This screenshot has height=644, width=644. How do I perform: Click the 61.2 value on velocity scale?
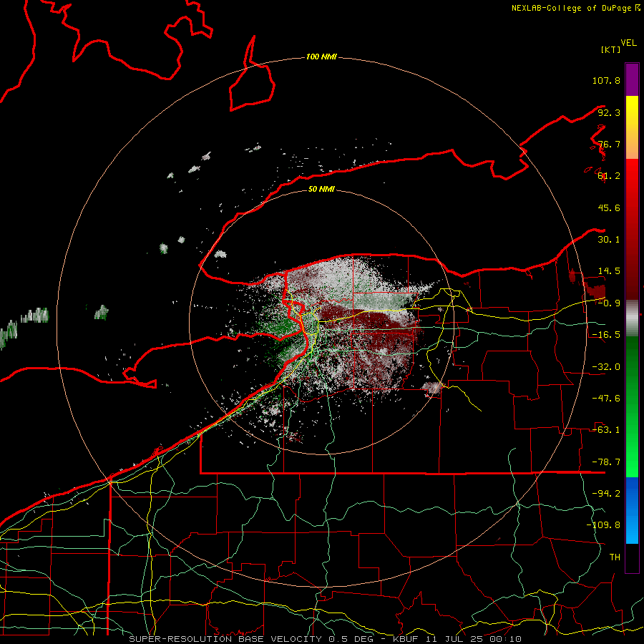609,176
